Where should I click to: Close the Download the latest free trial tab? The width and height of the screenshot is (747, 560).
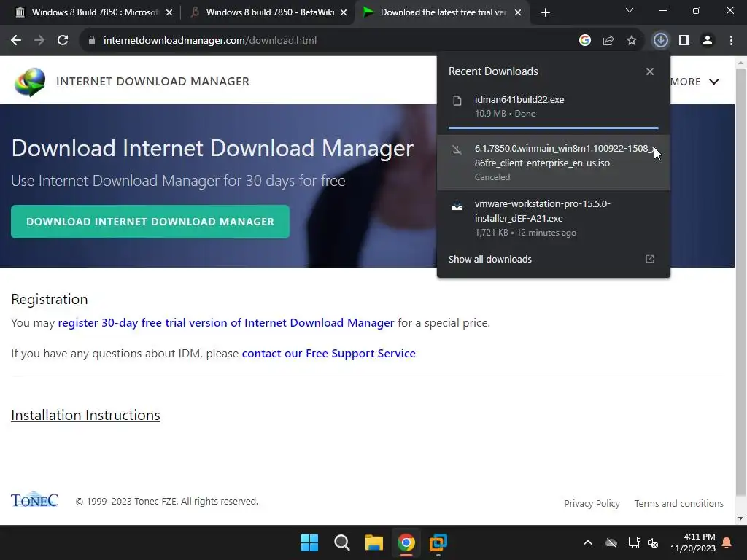point(518,13)
